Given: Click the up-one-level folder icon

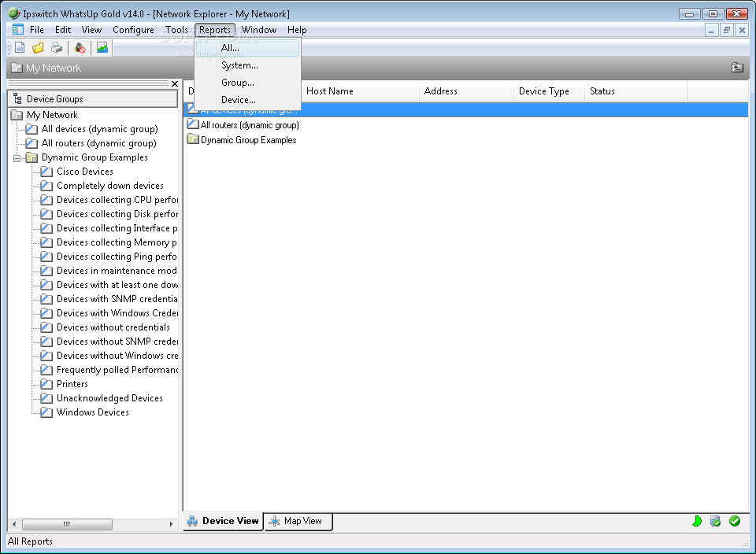Looking at the screenshot, I should pos(737,68).
